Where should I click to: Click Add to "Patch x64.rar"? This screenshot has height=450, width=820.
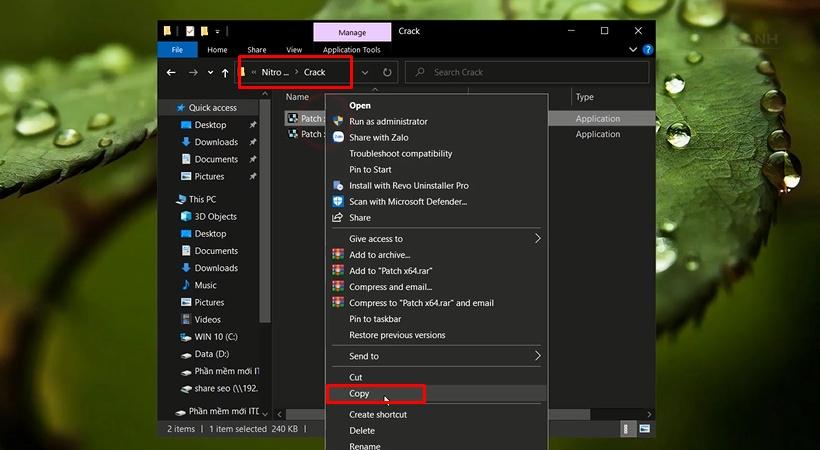(x=390, y=271)
